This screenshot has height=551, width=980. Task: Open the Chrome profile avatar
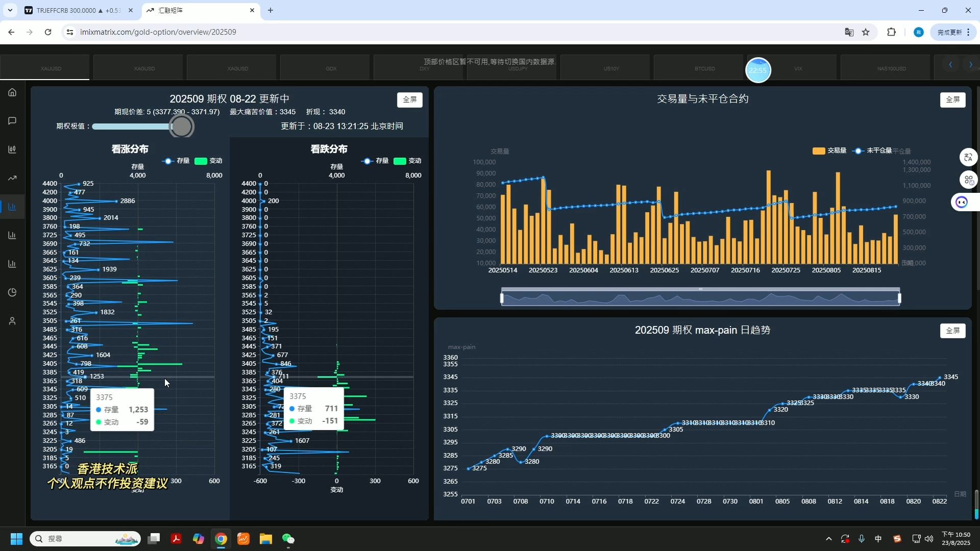coord(918,32)
